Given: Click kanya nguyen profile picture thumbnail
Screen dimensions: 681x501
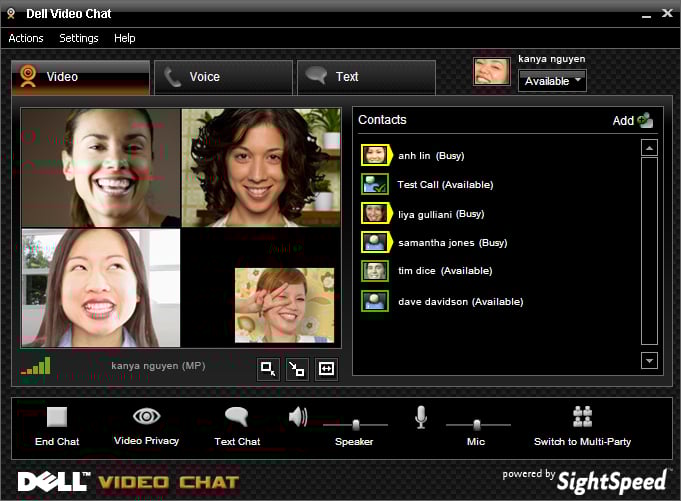Looking at the screenshot, I should tap(491, 72).
